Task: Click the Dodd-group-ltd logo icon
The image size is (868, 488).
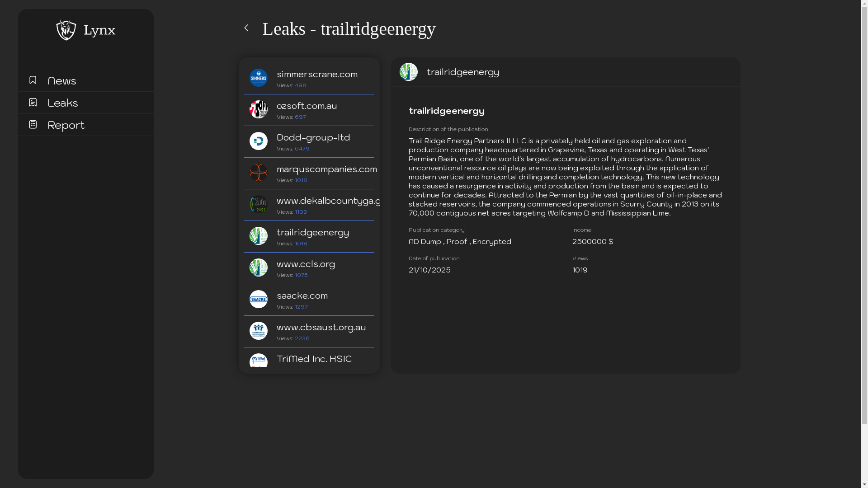Action: click(x=259, y=141)
